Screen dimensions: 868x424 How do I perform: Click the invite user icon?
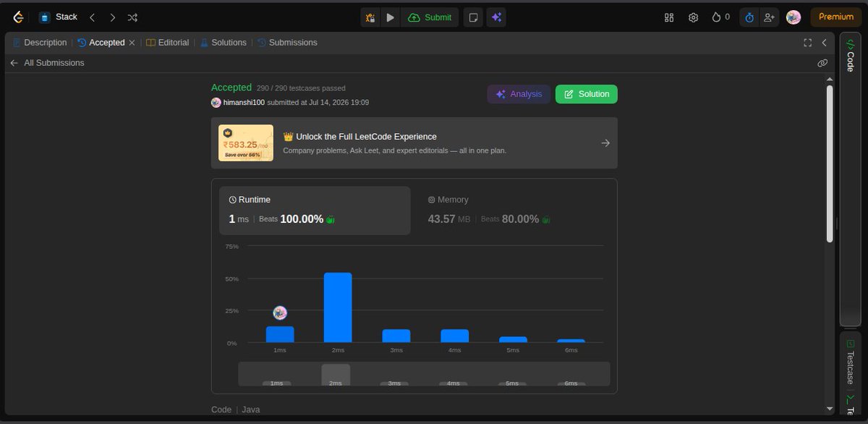[x=769, y=17]
